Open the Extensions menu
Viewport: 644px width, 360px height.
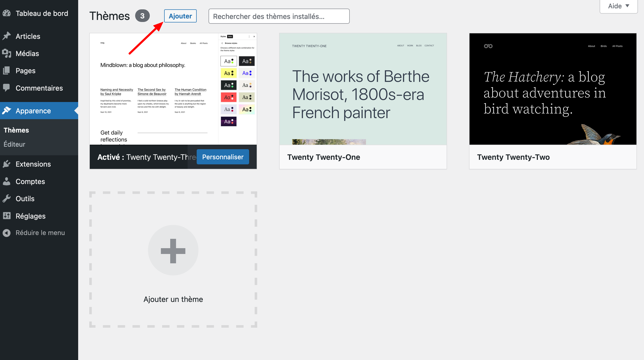(x=39, y=164)
